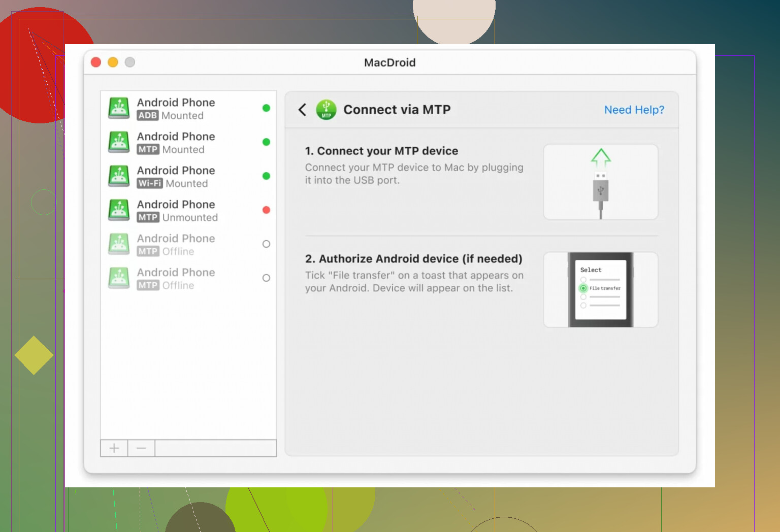Click the 'Tick "File transfer" on a toast' description
The width and height of the screenshot is (780, 532).
(414, 282)
